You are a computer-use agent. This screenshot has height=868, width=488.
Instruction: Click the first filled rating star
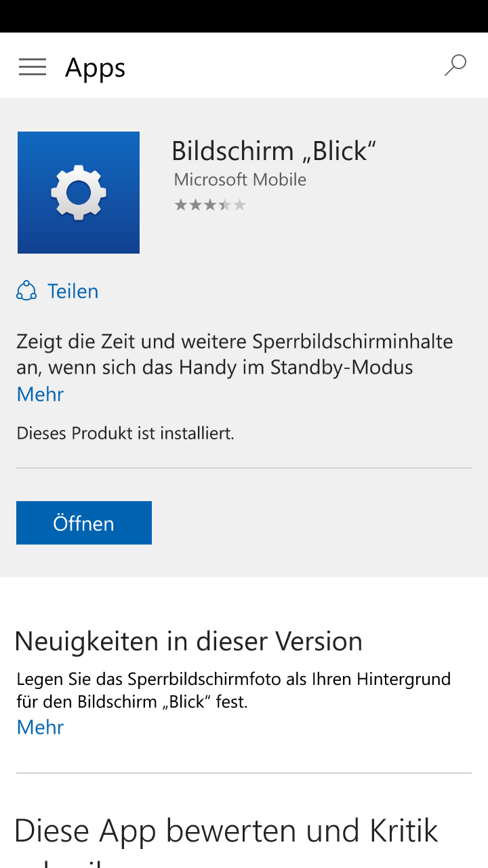click(180, 205)
